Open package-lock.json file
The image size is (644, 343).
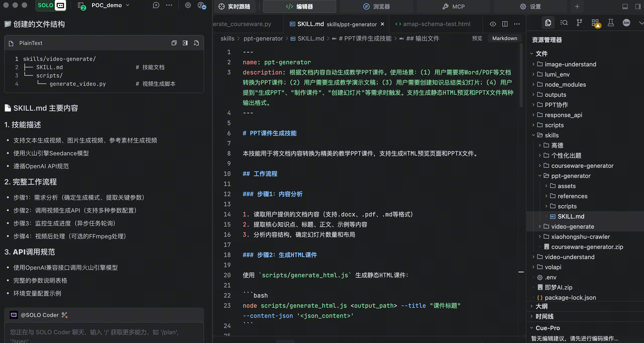585,298
